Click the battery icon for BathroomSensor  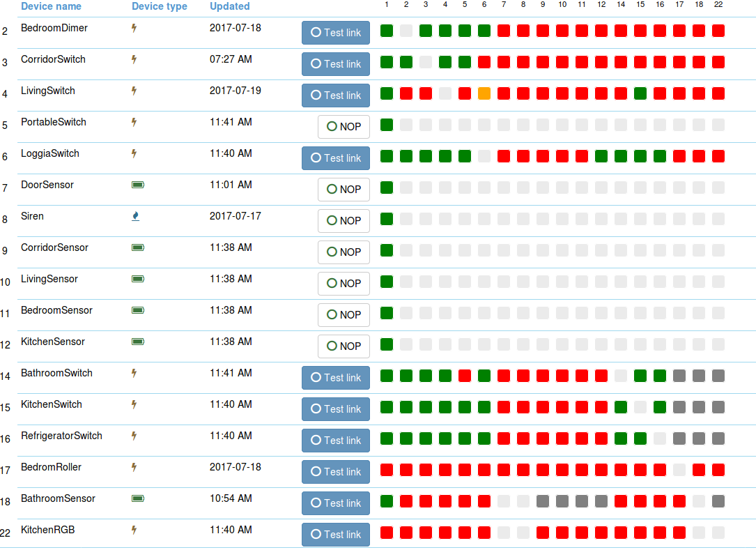click(138, 498)
